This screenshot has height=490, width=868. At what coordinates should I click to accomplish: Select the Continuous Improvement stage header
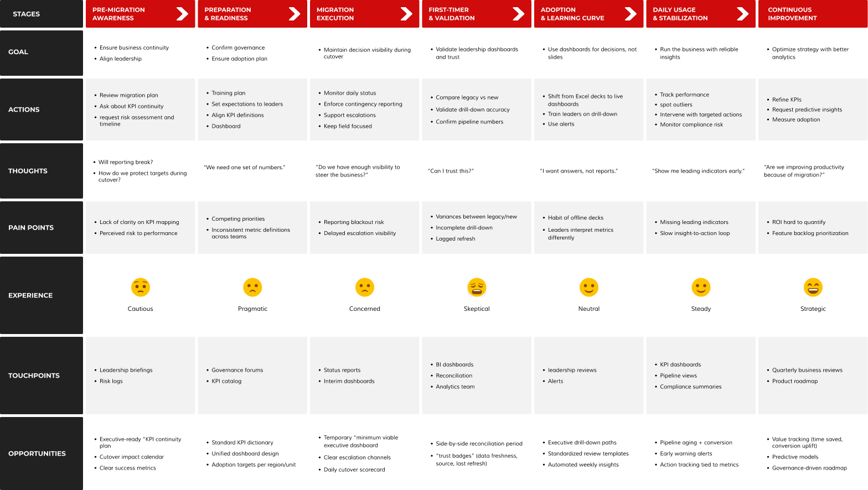click(813, 14)
